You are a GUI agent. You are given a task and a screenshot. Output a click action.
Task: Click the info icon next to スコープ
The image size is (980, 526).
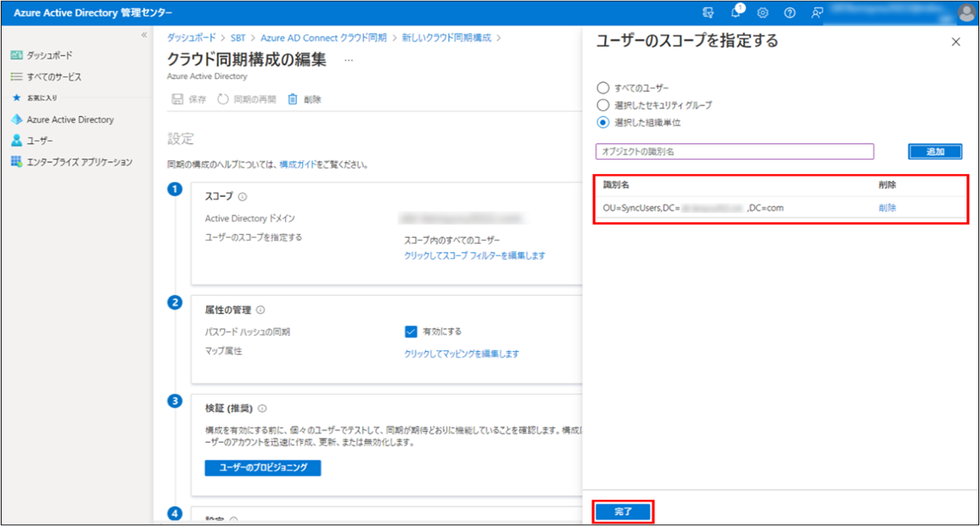243,197
